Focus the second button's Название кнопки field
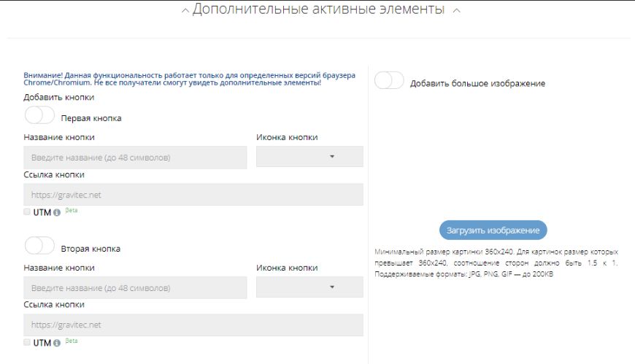The width and height of the screenshot is (635, 364). click(135, 287)
